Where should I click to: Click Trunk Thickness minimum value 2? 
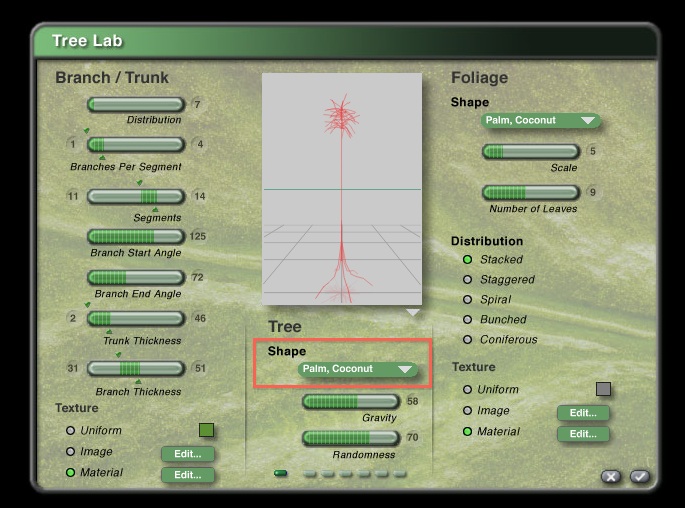(73, 318)
